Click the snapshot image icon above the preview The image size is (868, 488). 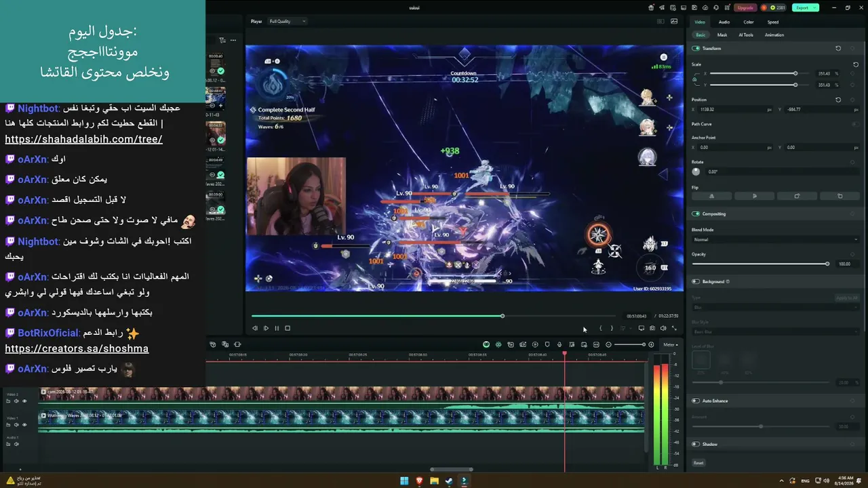coord(674,21)
